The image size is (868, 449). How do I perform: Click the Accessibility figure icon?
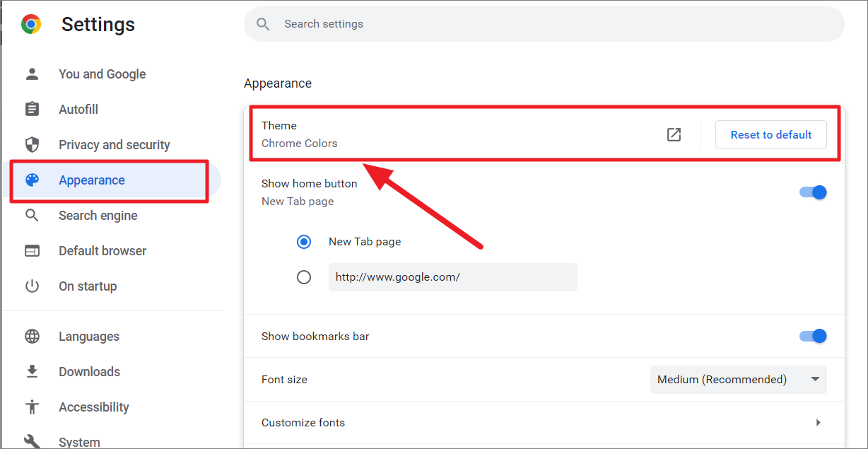(x=32, y=407)
